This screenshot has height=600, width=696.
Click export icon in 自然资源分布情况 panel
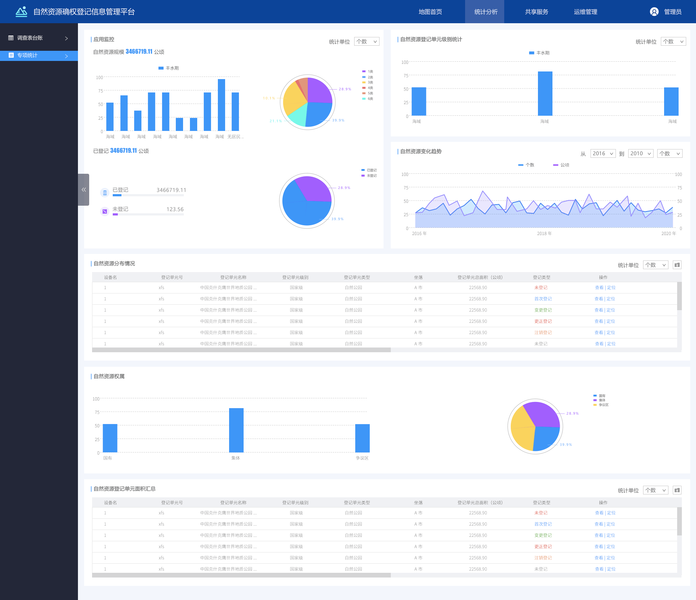pos(677,265)
